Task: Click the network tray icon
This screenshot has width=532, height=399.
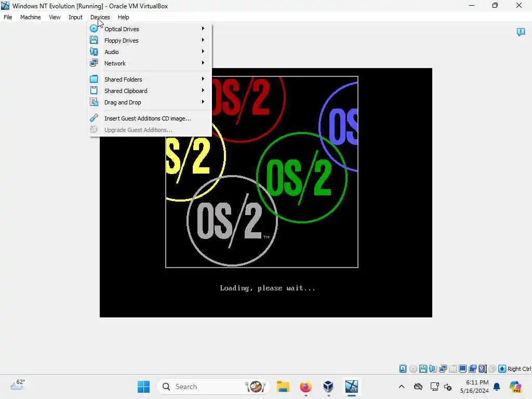Action: [434, 387]
